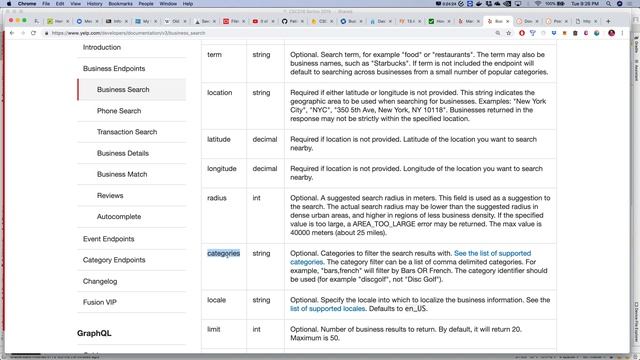The height and width of the screenshot is (360, 640).
Task: Open Chrome three-dot menu
Action: (x=622, y=33)
